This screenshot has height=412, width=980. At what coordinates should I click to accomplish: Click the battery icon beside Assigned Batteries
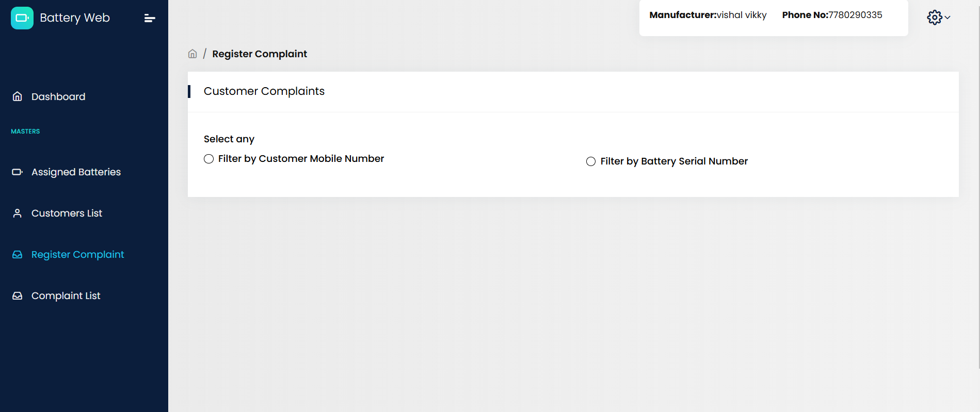[18, 172]
